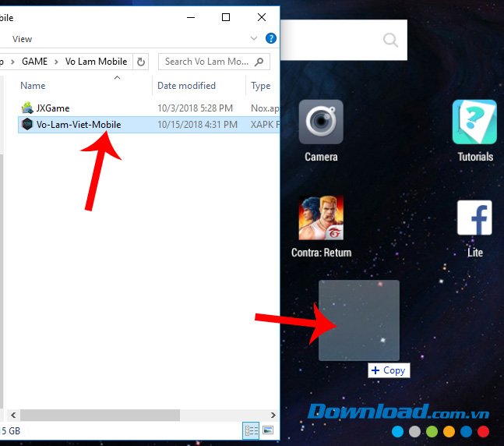This screenshot has width=504, height=446.
Task: Click the chevron before GAME in the address bar
Action: click(13, 62)
